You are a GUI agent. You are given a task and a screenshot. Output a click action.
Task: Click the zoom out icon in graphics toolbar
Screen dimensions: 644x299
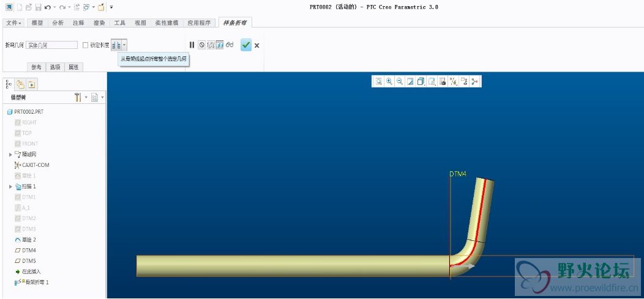click(x=400, y=81)
